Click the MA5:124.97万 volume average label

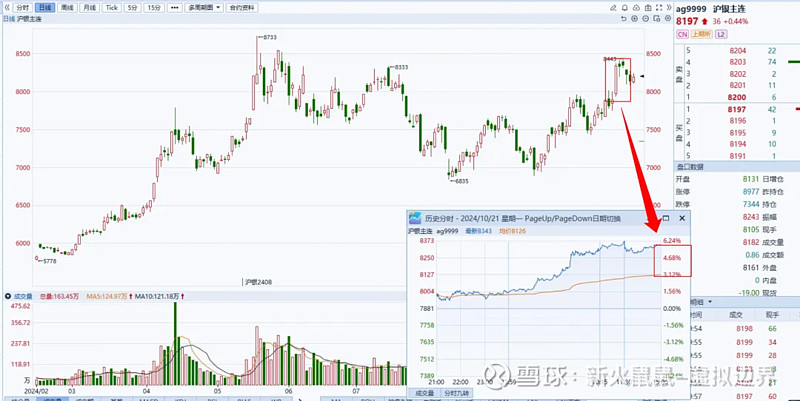(109, 296)
